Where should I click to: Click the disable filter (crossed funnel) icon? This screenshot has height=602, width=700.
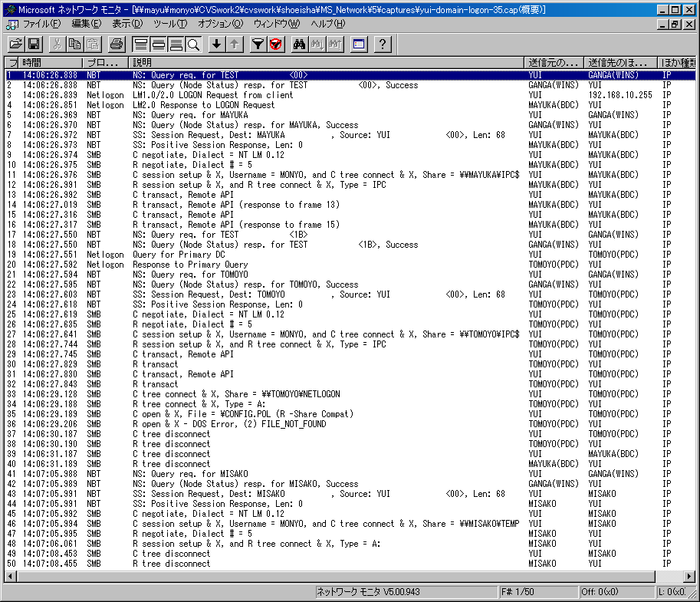tap(276, 44)
